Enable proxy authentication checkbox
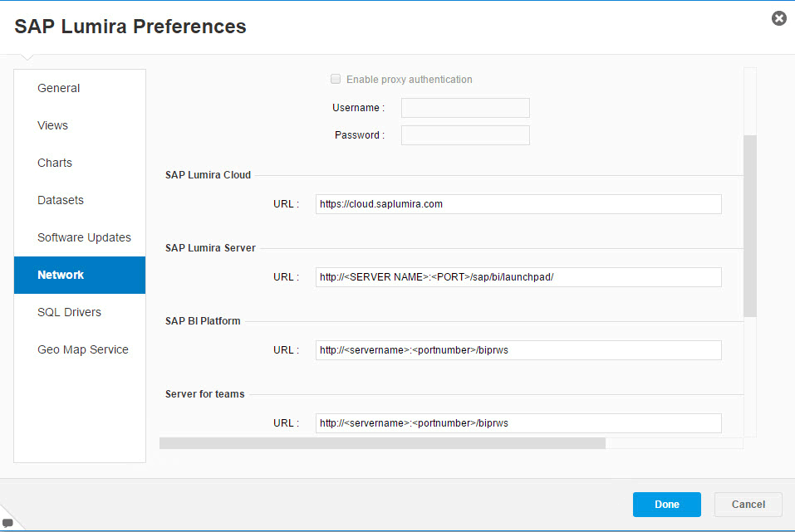The width and height of the screenshot is (795, 532). [x=336, y=80]
